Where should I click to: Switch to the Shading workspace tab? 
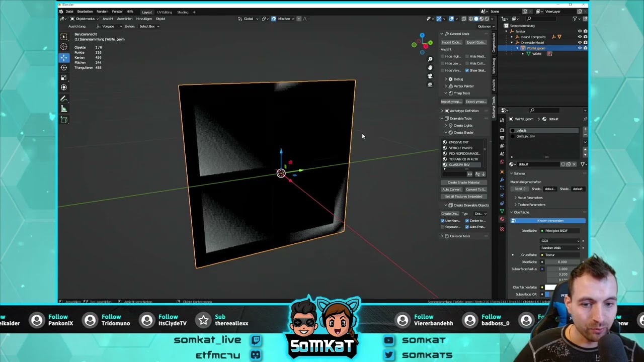[183, 12]
